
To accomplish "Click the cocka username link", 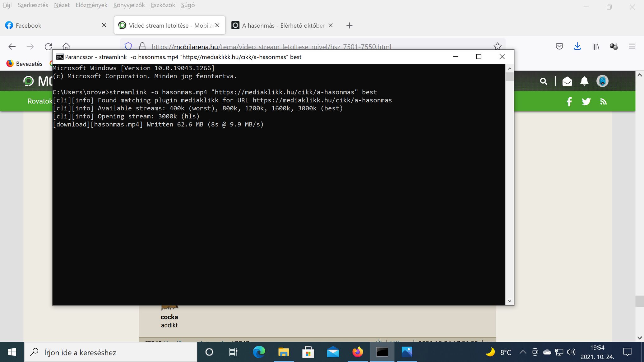I will click(x=169, y=317).
